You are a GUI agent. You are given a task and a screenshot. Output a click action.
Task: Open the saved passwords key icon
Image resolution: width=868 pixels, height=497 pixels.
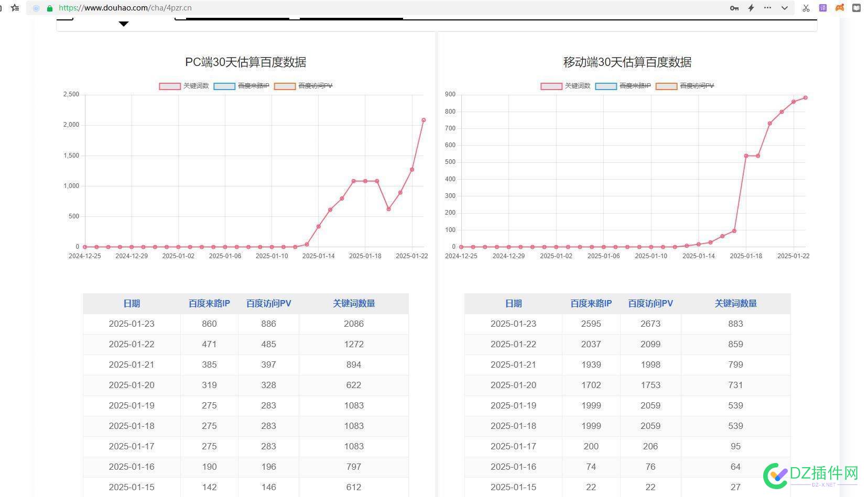click(734, 8)
